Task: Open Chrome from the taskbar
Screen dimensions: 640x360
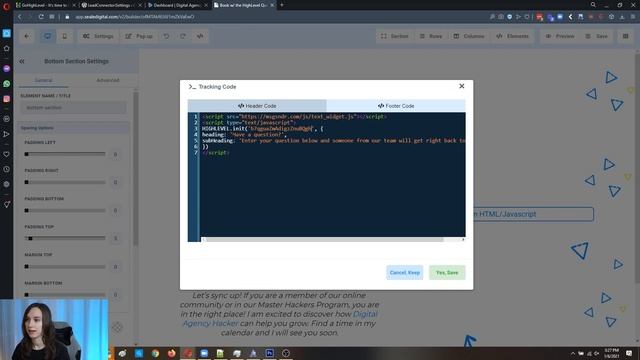Action: (x=155, y=353)
